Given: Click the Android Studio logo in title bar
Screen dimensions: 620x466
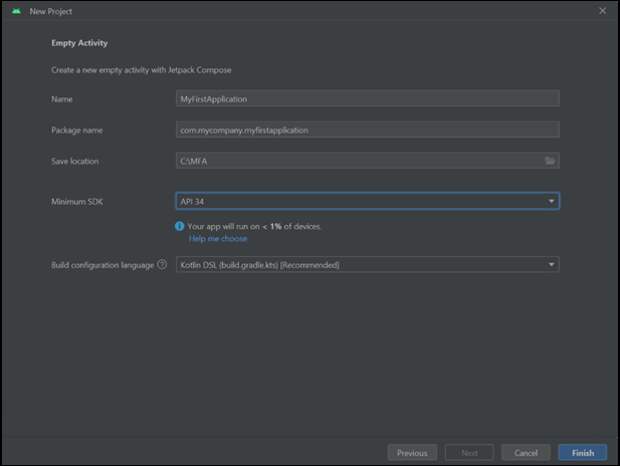Looking at the screenshot, I should point(16,11).
